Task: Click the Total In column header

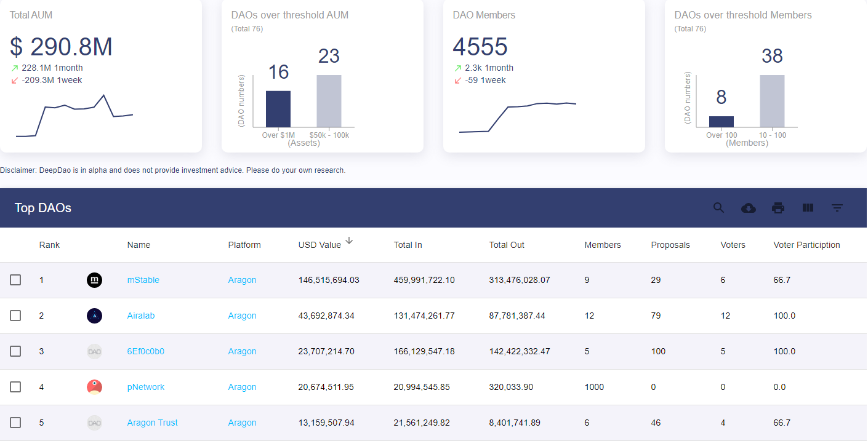Action: (408, 245)
